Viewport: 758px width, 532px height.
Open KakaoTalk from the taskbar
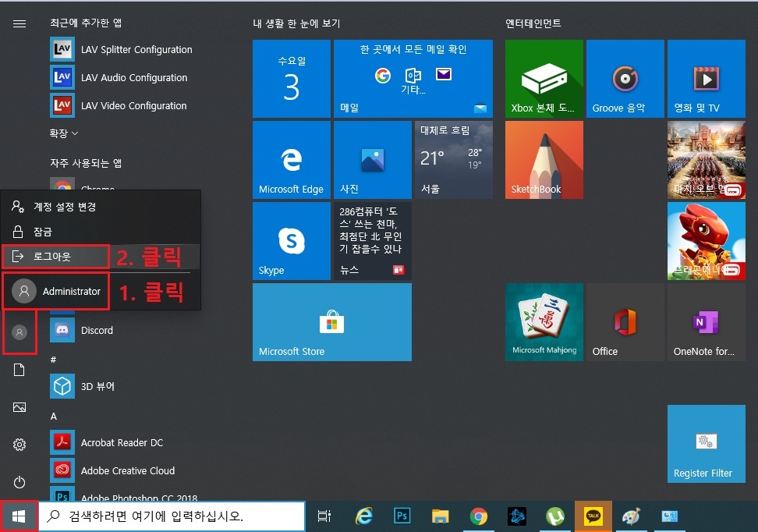pyautogui.click(x=593, y=516)
